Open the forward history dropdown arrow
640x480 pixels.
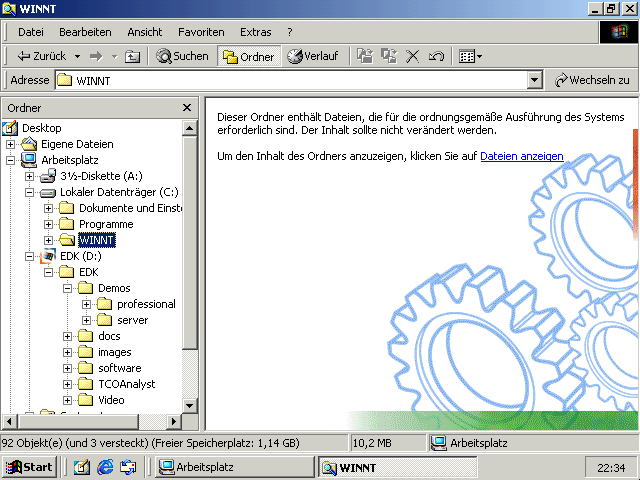click(x=115, y=56)
